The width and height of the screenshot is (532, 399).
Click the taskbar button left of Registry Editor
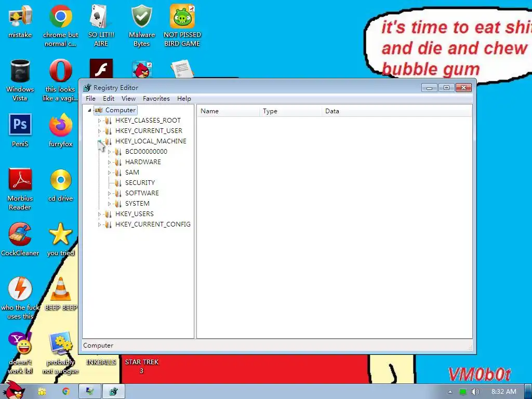[x=90, y=392]
